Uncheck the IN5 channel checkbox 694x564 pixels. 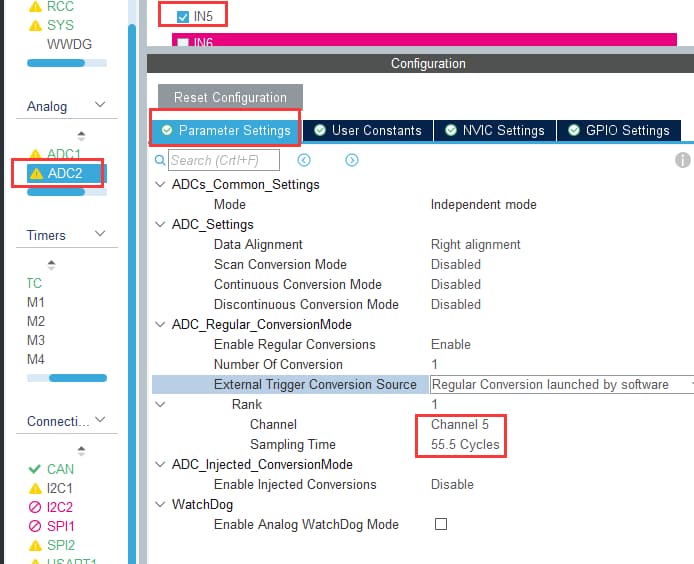[182, 16]
